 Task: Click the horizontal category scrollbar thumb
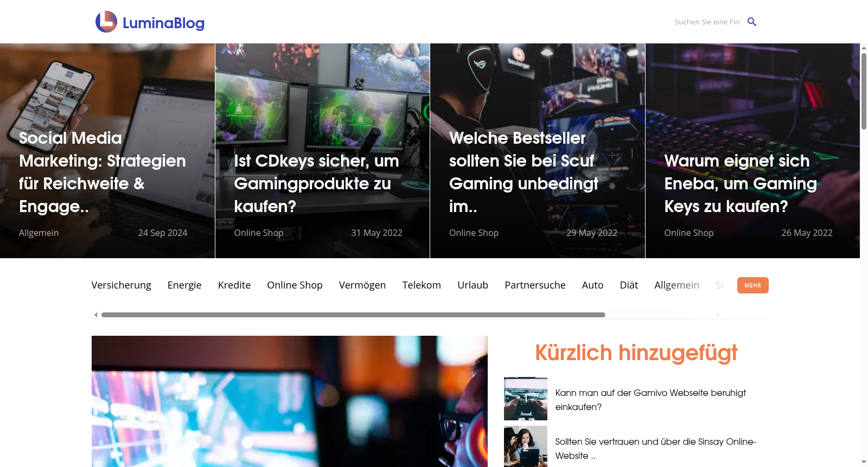point(353,315)
